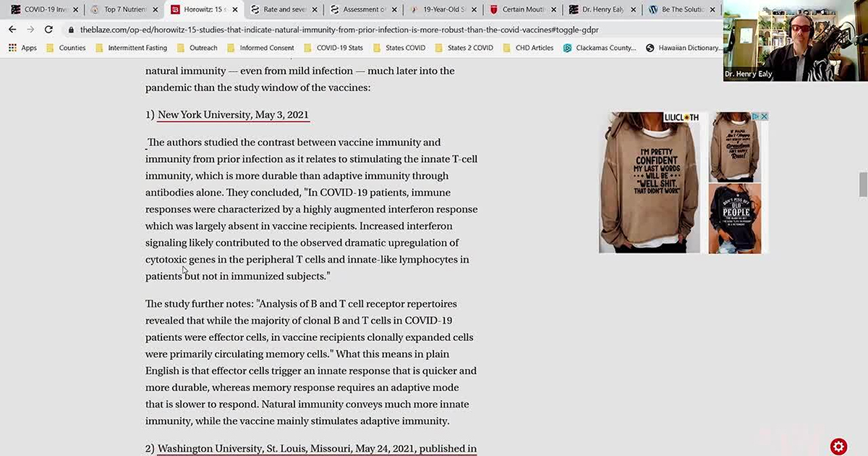Click the WordPress favicon on Be The Solution tab
Image resolution: width=868 pixels, height=456 pixels.
click(x=653, y=10)
